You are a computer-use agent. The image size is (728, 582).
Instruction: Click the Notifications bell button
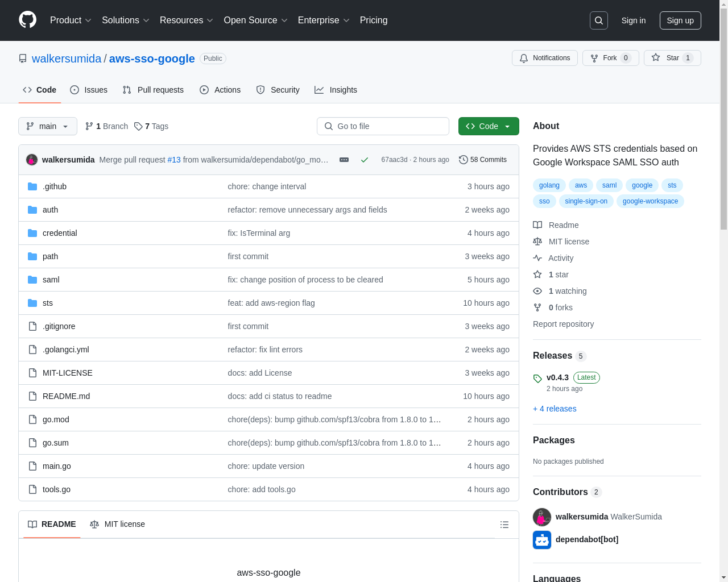545,58
